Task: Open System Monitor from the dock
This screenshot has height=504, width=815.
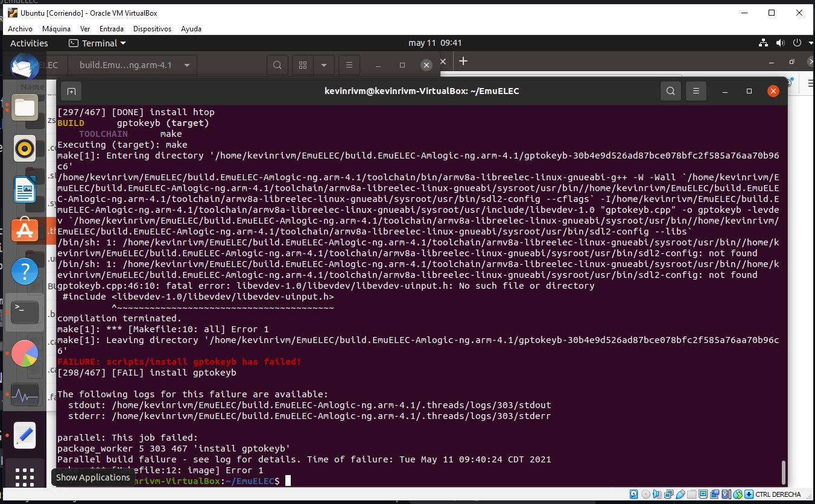Action: (x=25, y=395)
